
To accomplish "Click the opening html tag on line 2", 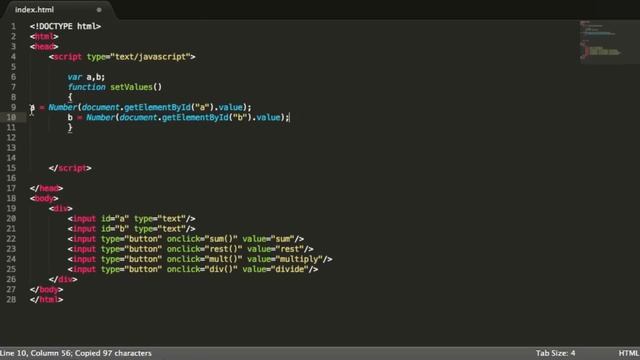I will [44, 36].
